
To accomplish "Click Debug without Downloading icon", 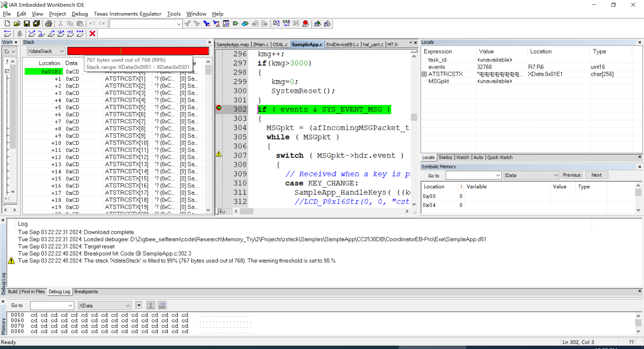I will click(327, 23).
